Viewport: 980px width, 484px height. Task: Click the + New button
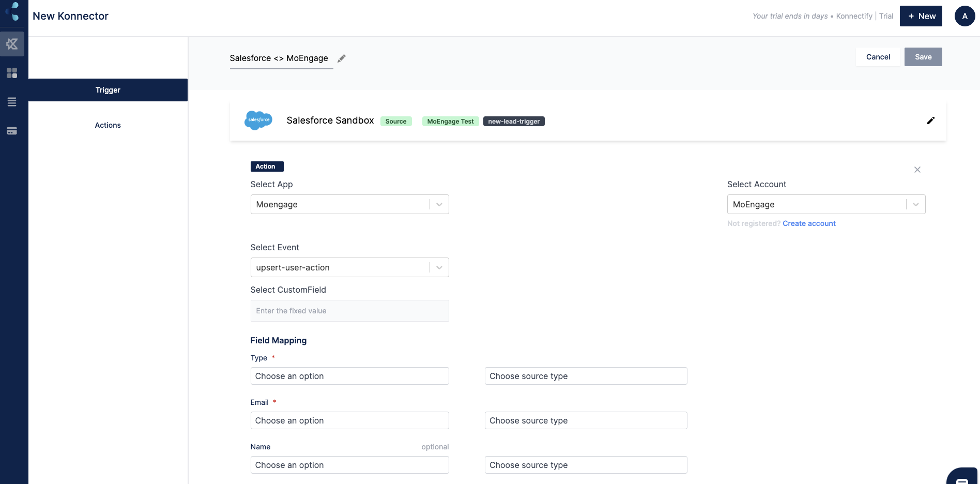tap(921, 16)
